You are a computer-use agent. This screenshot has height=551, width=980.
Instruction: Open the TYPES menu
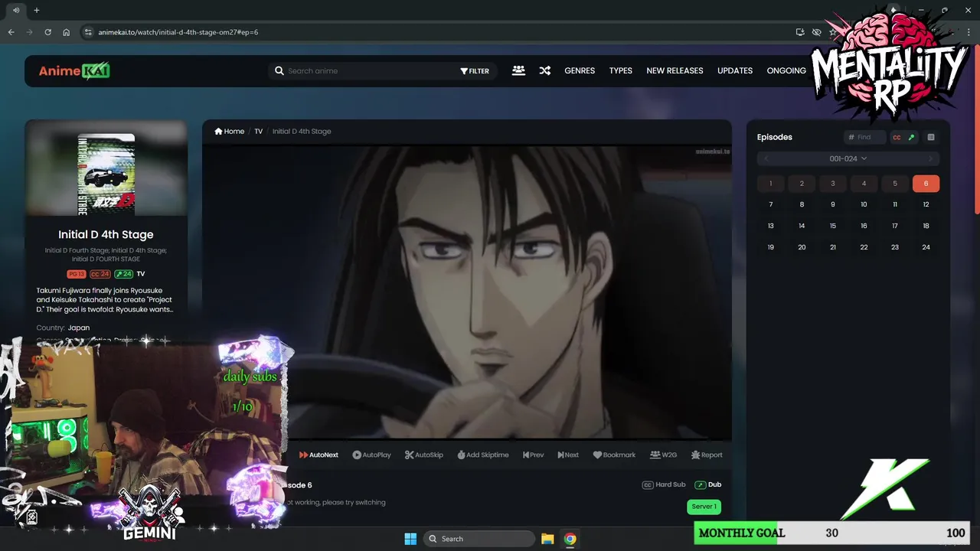pyautogui.click(x=621, y=70)
